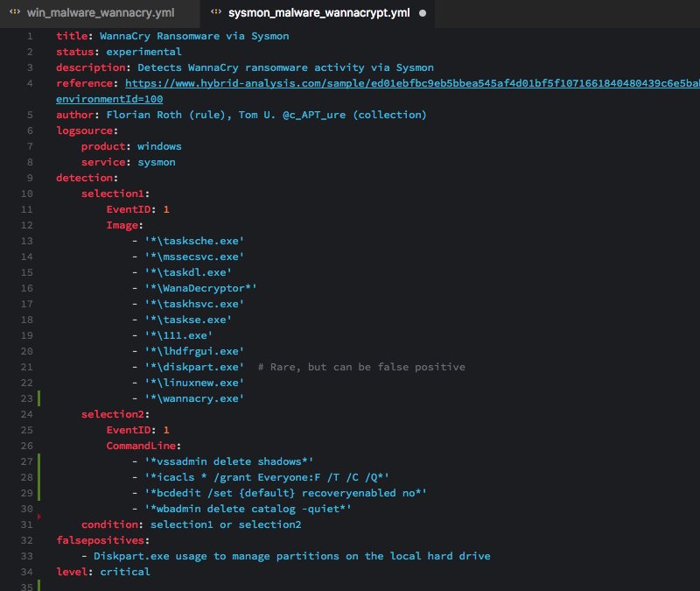Click 'logsource' key
This screenshot has height=591, width=700.
(84, 130)
